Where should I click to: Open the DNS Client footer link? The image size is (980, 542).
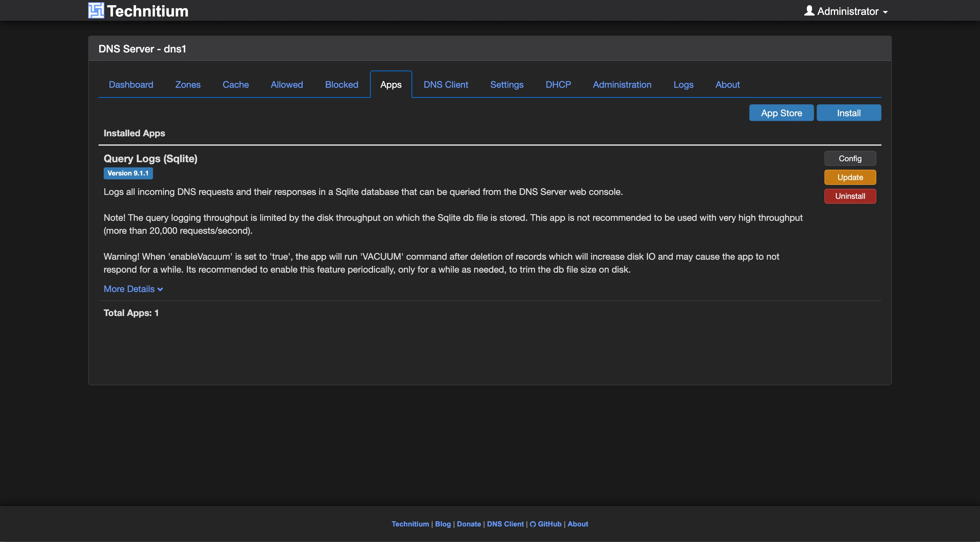505,524
